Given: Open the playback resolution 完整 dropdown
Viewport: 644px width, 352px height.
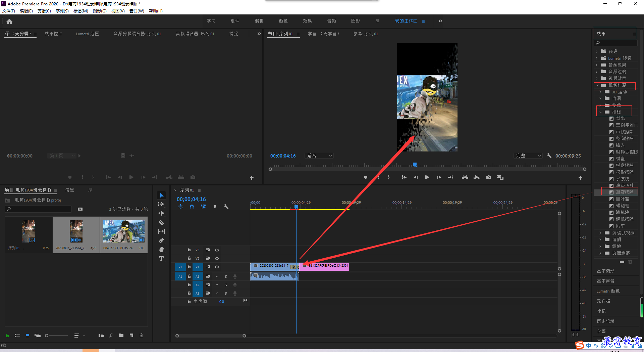Looking at the screenshot, I should tap(528, 156).
